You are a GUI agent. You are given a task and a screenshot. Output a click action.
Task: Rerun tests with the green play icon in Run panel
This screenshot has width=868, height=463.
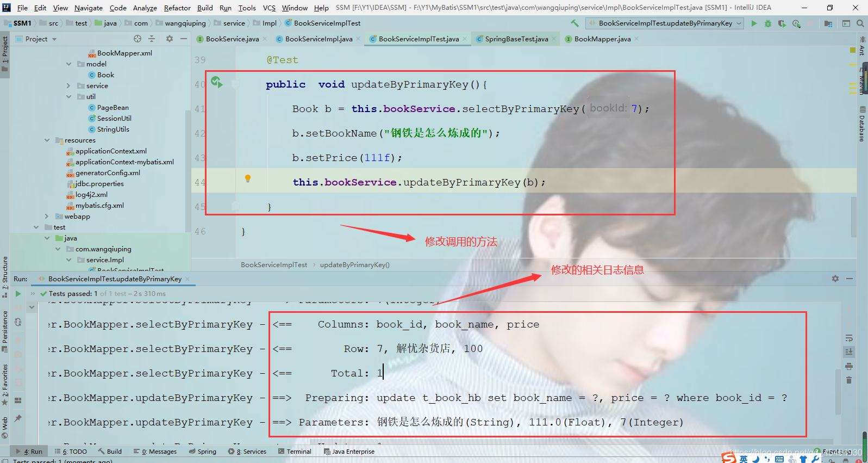18,294
